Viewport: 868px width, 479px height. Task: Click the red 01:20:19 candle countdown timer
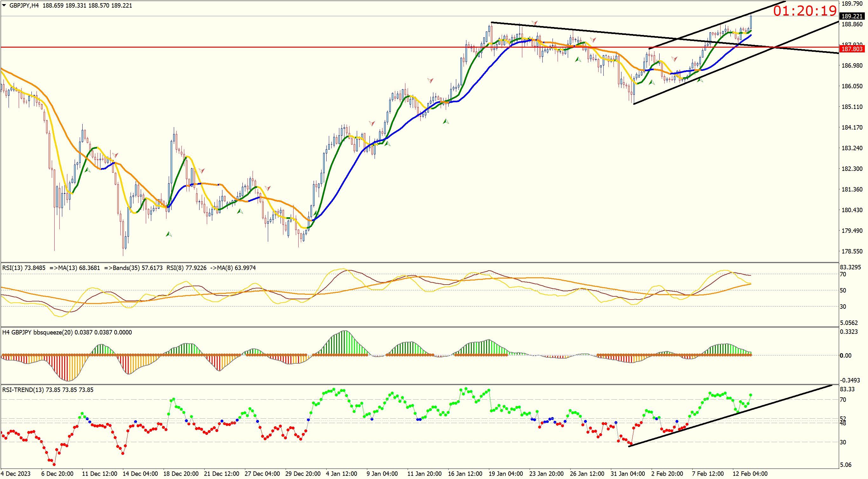click(x=805, y=11)
